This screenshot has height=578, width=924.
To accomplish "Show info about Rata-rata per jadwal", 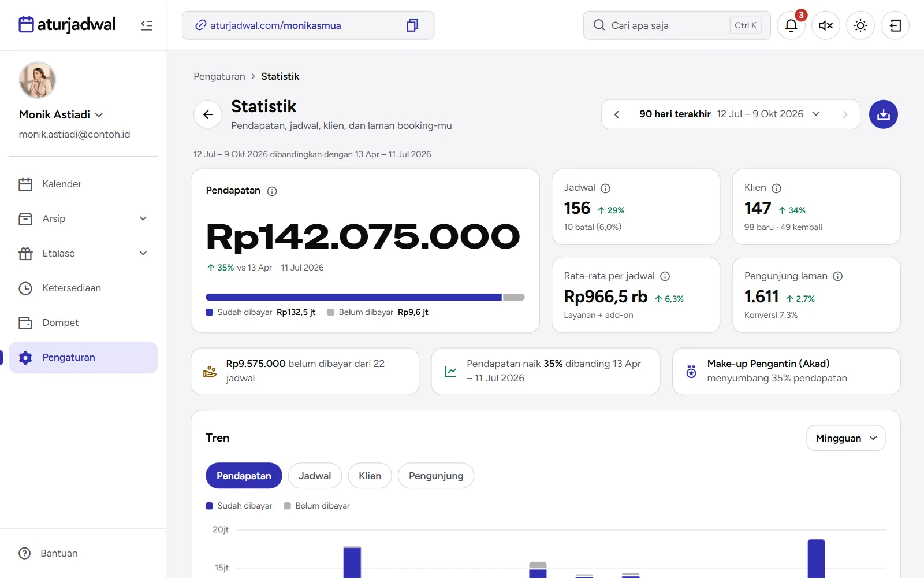I will tap(665, 276).
